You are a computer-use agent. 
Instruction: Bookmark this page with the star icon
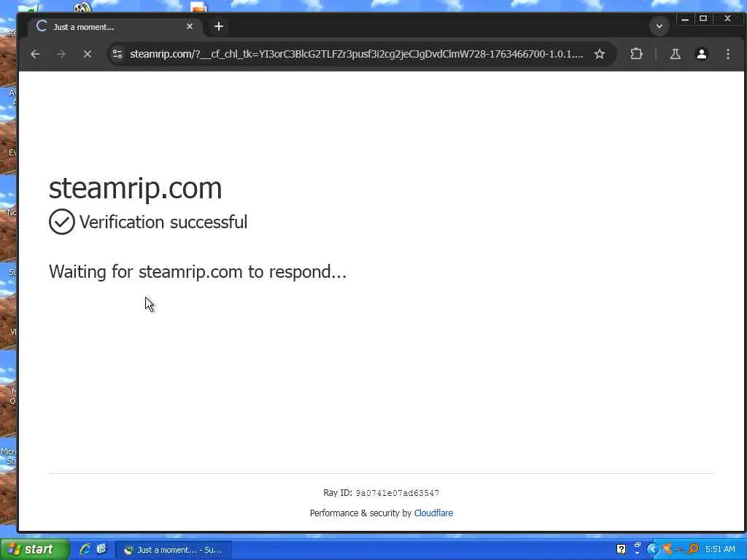pos(600,54)
